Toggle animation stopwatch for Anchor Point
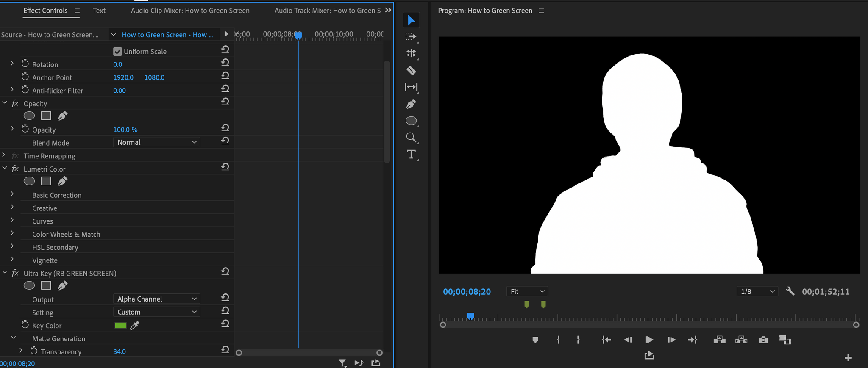The width and height of the screenshot is (868, 368). 25,77
